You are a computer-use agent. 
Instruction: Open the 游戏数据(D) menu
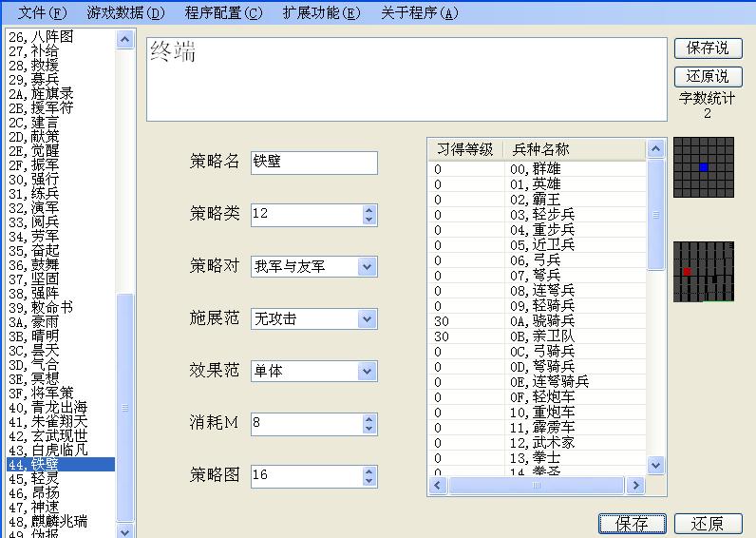pyautogui.click(x=125, y=13)
